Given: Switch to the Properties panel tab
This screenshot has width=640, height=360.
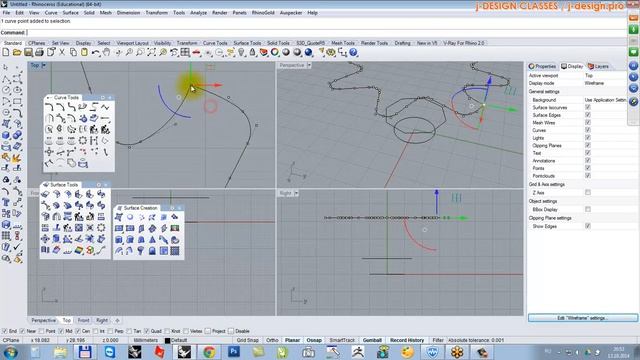Looking at the screenshot, I should (x=542, y=66).
